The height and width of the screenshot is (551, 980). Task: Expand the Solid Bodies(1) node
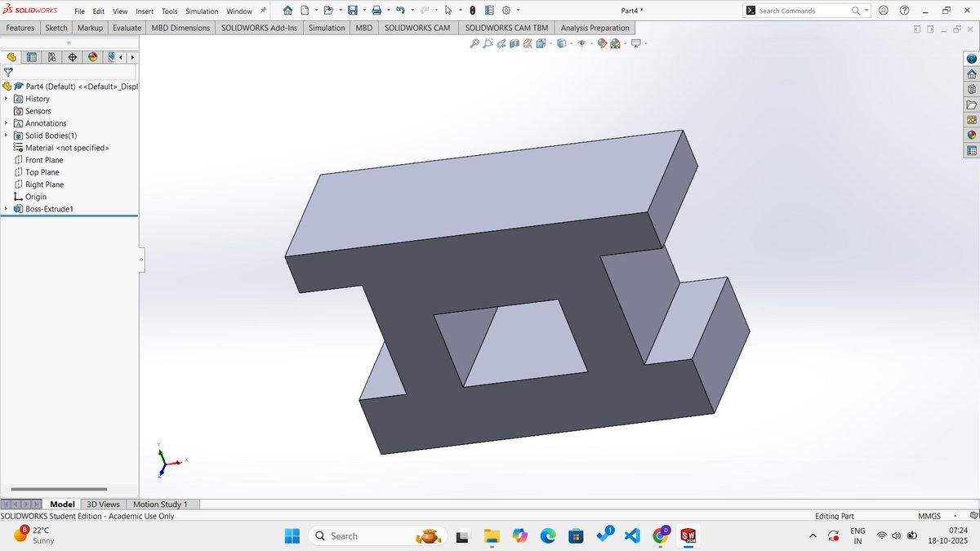[x=6, y=136]
